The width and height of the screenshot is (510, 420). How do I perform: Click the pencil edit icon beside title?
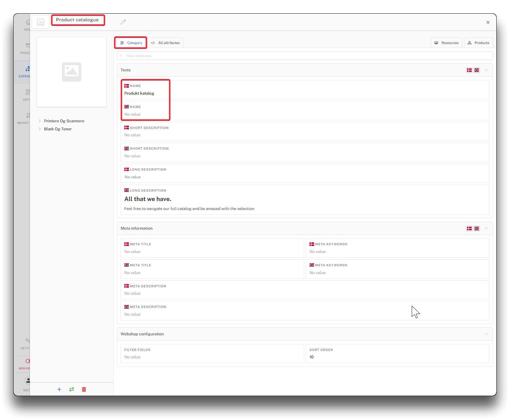tap(123, 22)
